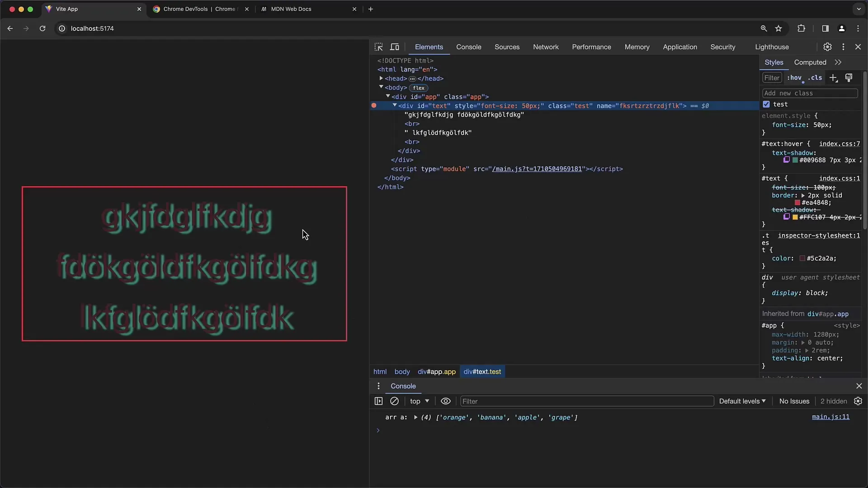Click the #009688 color swatch in text-shadow
Viewport: 868px width, 488px height.
click(x=795, y=160)
